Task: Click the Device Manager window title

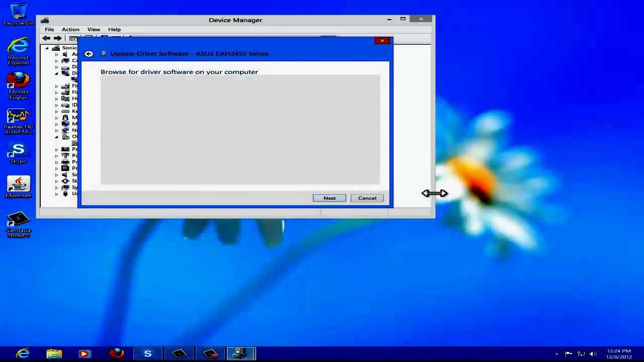Action: tap(235, 20)
